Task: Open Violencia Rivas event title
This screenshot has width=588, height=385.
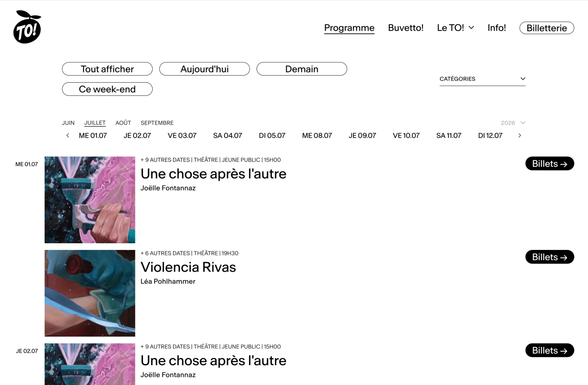Action: [188, 267]
